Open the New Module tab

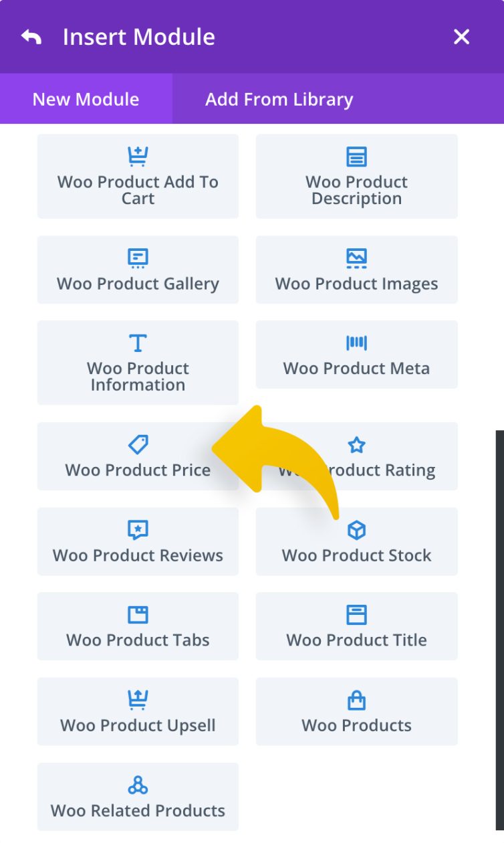click(84, 99)
